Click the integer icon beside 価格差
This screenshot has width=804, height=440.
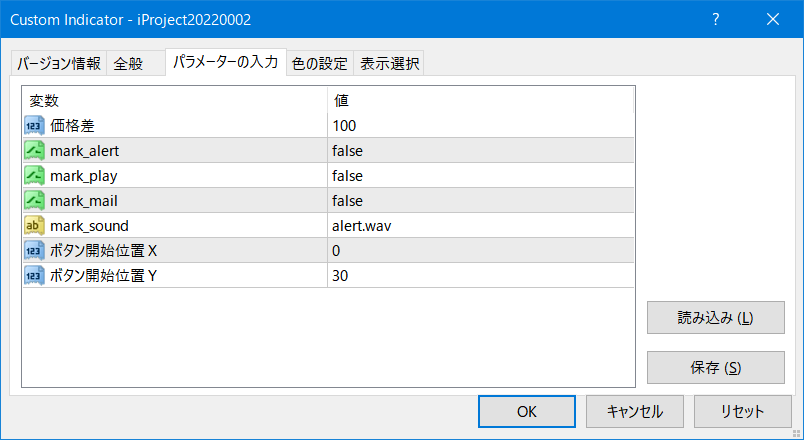pyautogui.click(x=34, y=126)
